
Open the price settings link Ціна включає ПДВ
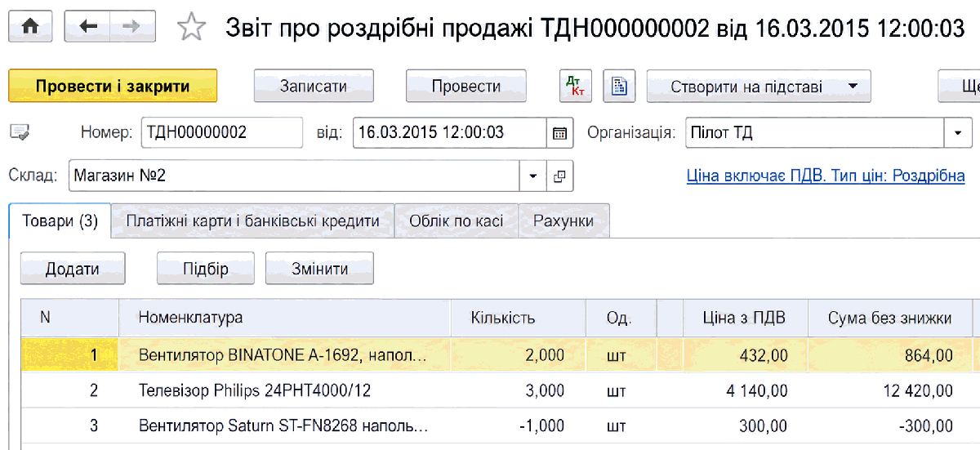(x=826, y=176)
